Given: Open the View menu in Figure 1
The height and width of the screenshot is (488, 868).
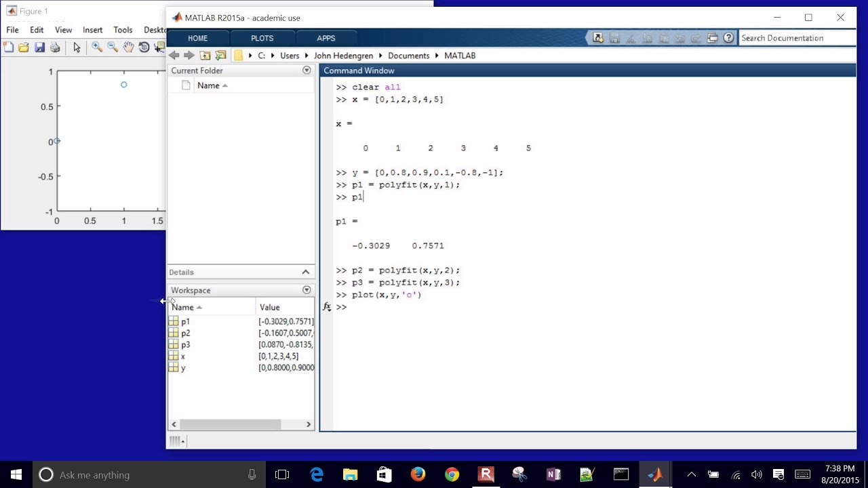Looking at the screenshot, I should 63,30.
